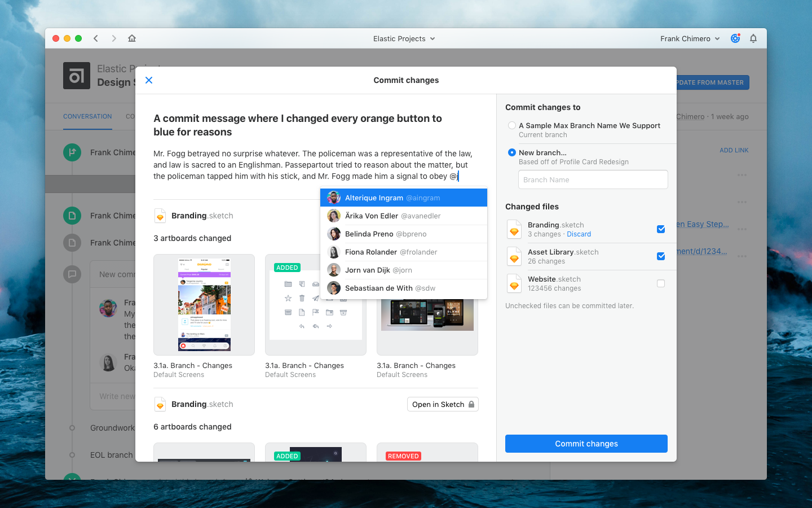Mention Fiona Rolander from suggestions
The image size is (812, 508).
pos(404,252)
